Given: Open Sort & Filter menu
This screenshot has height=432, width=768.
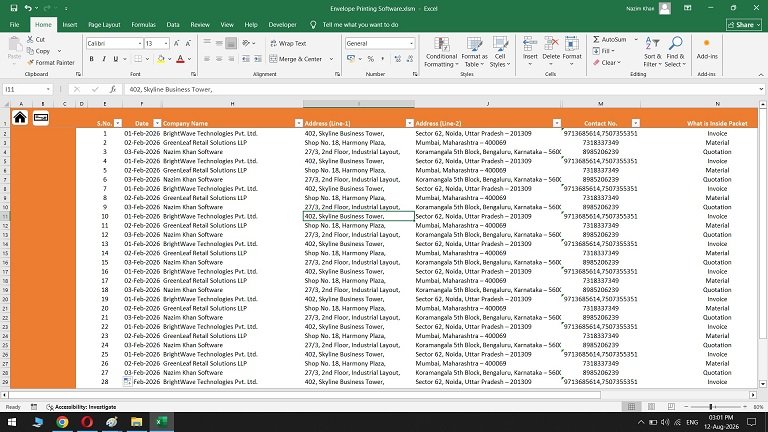Looking at the screenshot, I should click(652, 52).
